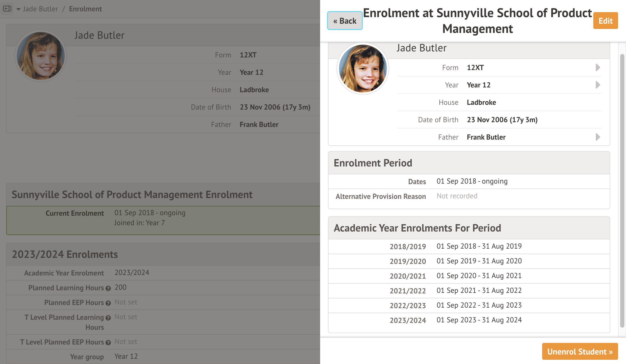Expand the Form 12XT row arrow
Viewport: 626px width, 364px height.
[x=598, y=68]
